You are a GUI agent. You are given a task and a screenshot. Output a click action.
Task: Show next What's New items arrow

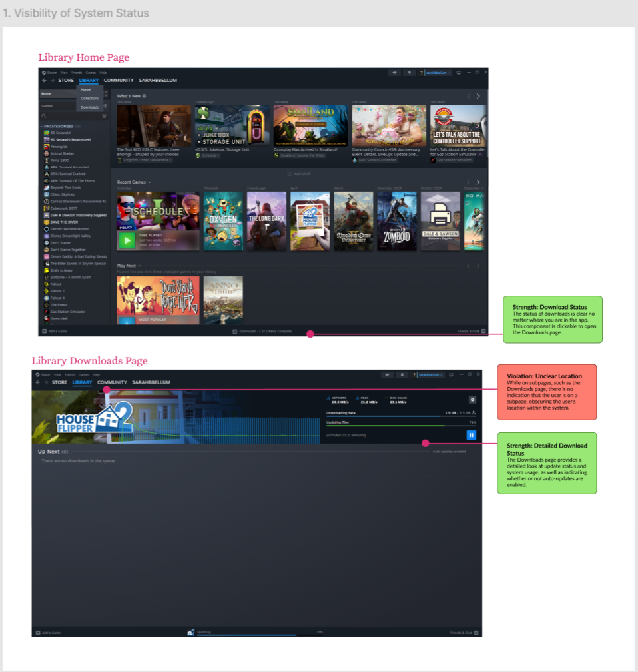pos(478,97)
